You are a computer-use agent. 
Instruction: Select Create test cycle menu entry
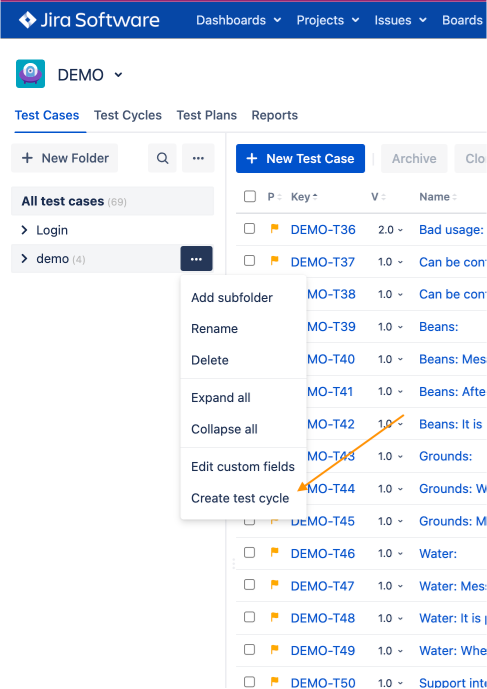point(243,498)
